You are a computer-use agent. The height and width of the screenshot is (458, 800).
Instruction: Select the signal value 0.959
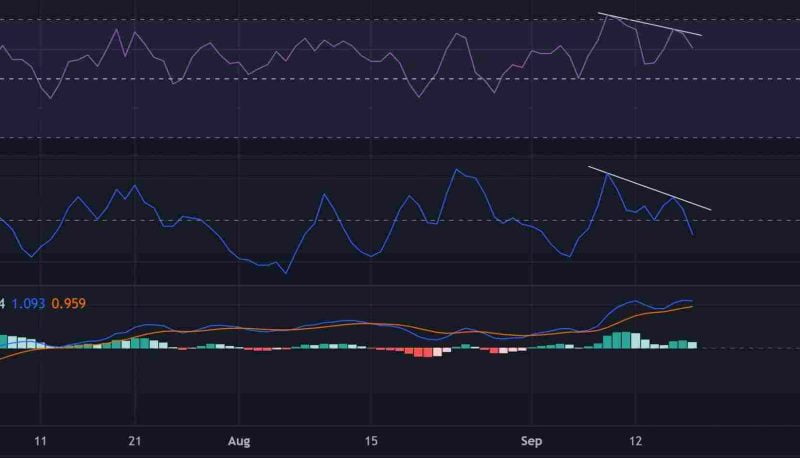(69, 303)
